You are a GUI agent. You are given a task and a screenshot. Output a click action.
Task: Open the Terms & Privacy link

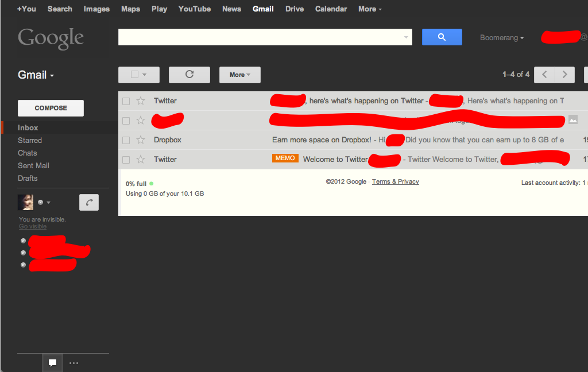coord(395,181)
